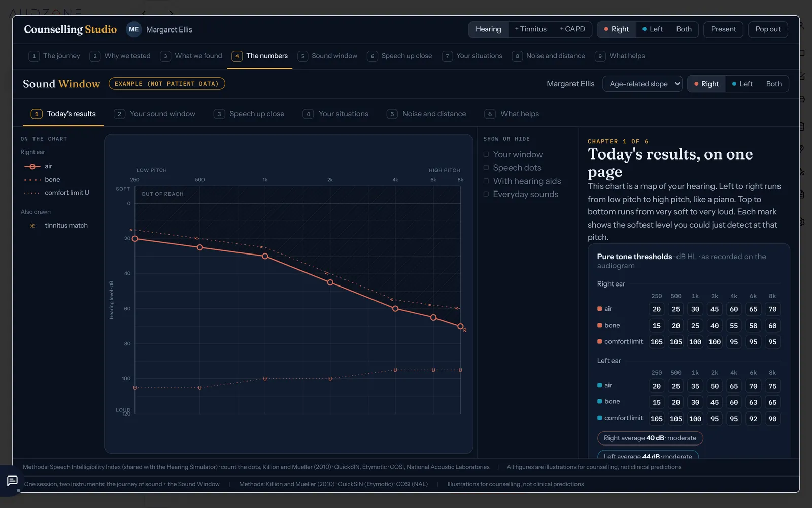Viewport: 812px width, 508px height.
Task: Click the Right average 40 dB moderate pill
Action: (650, 438)
